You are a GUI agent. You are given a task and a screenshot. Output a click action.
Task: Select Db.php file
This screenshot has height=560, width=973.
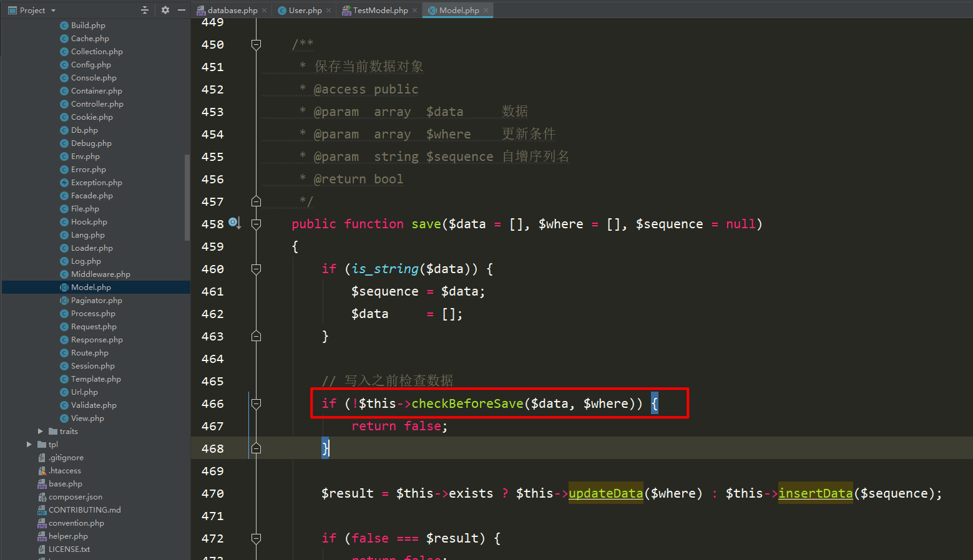[x=84, y=130]
